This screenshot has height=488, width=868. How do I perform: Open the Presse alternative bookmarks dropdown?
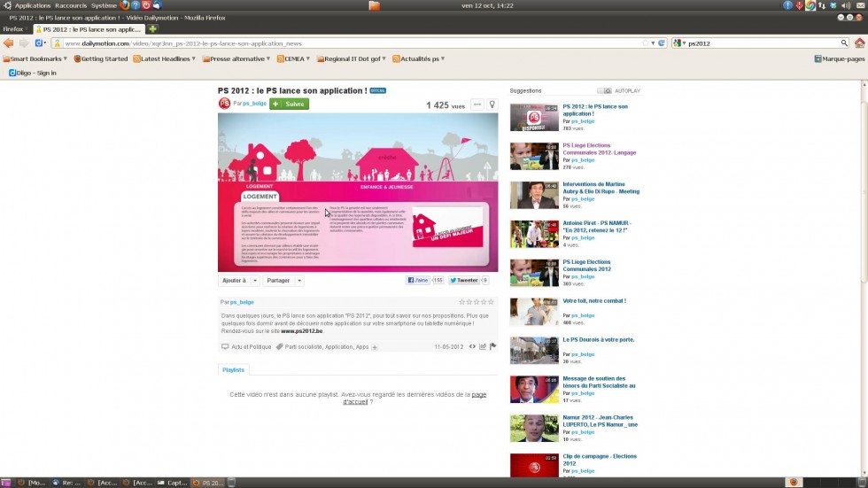coord(236,58)
